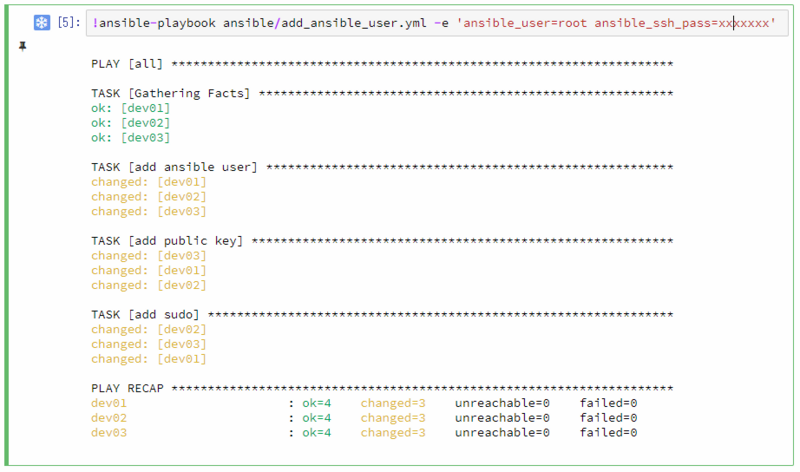Click the green 'ok: [dev01]' result line
Viewport: 800px width, 472px height.
(131, 108)
